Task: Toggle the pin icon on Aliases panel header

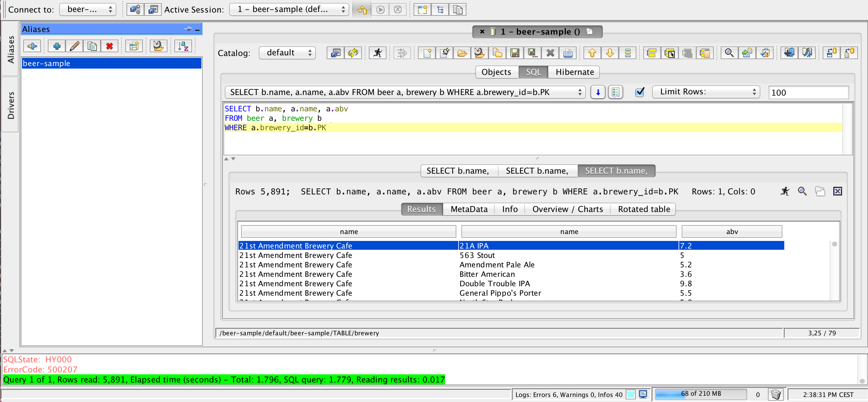Action: pyautogui.click(x=188, y=29)
